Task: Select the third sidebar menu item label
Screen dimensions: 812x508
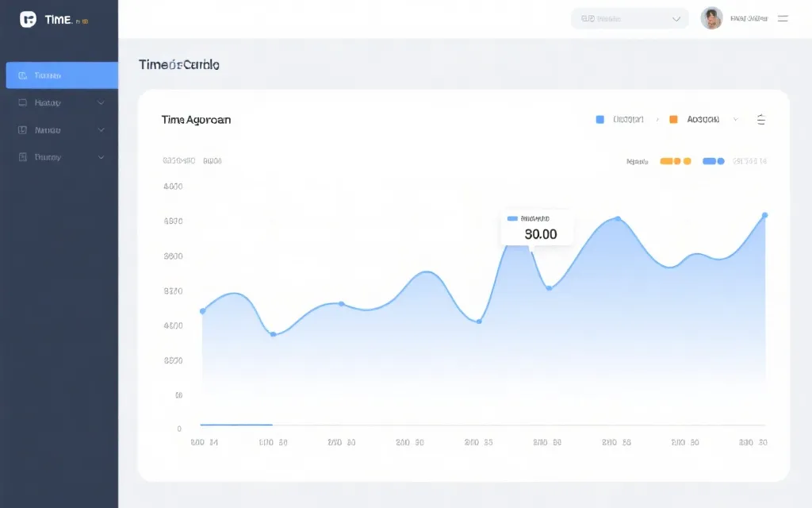Action: (x=48, y=129)
